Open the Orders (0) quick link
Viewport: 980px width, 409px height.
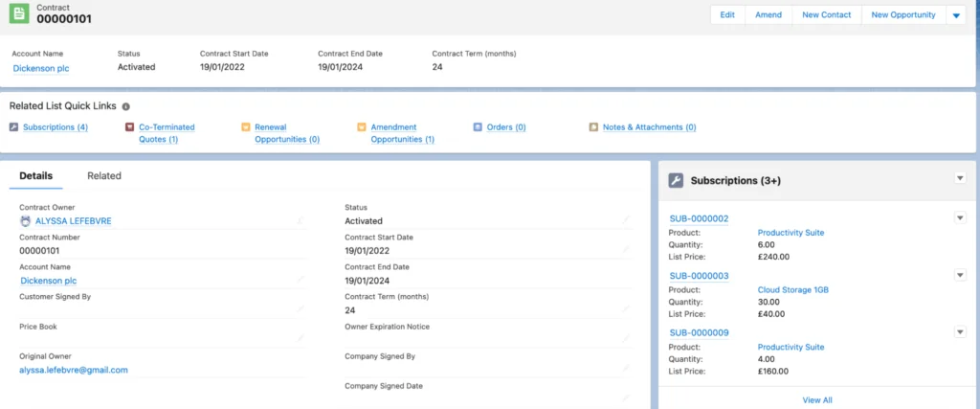(506, 127)
